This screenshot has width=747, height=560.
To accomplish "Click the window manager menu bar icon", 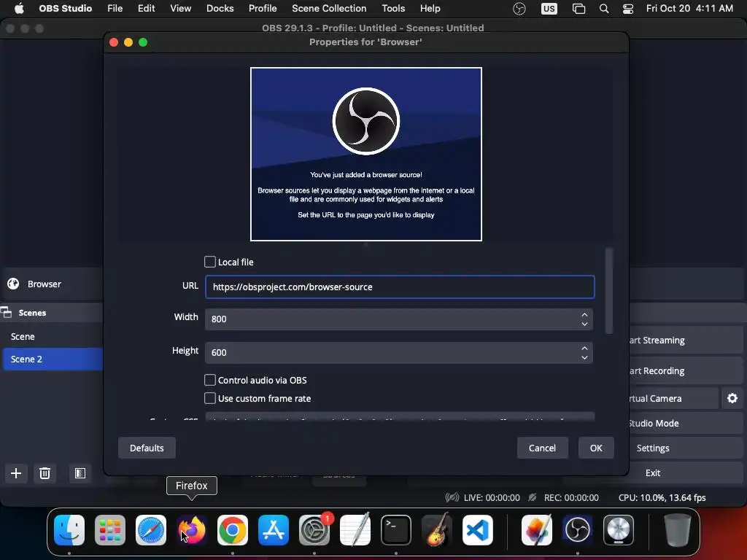I will tap(578, 9).
